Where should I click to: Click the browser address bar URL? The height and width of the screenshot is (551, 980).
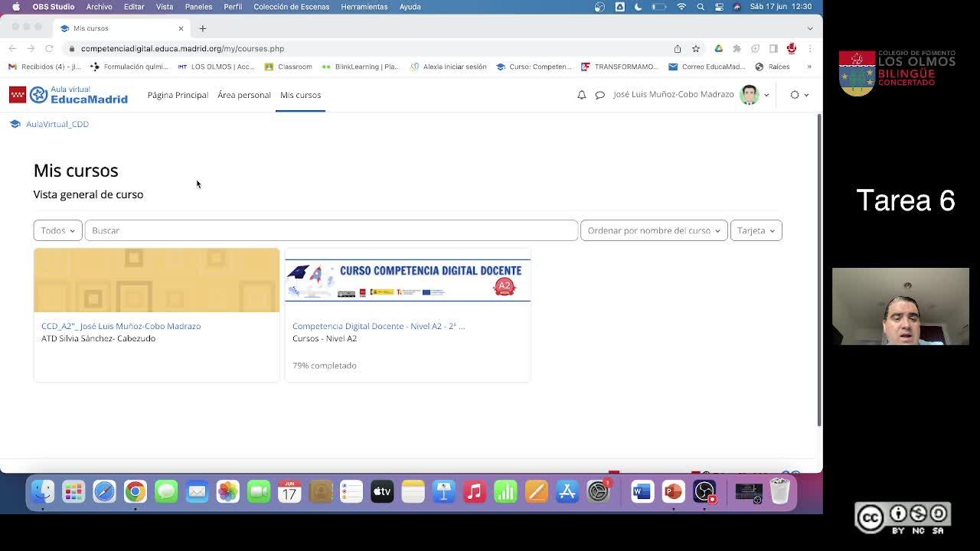(182, 48)
